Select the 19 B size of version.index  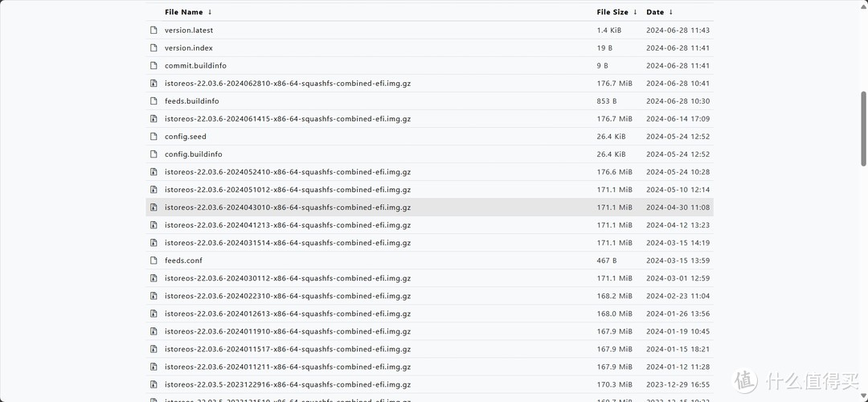[x=604, y=48]
